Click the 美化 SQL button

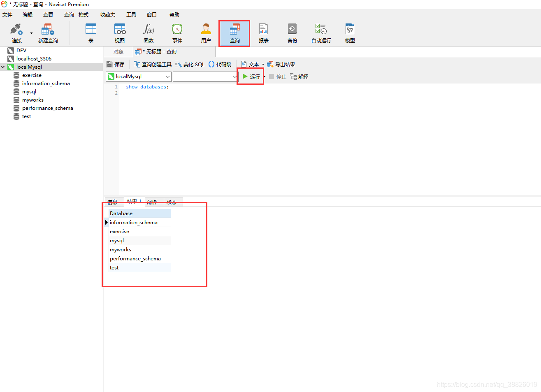[x=190, y=65]
